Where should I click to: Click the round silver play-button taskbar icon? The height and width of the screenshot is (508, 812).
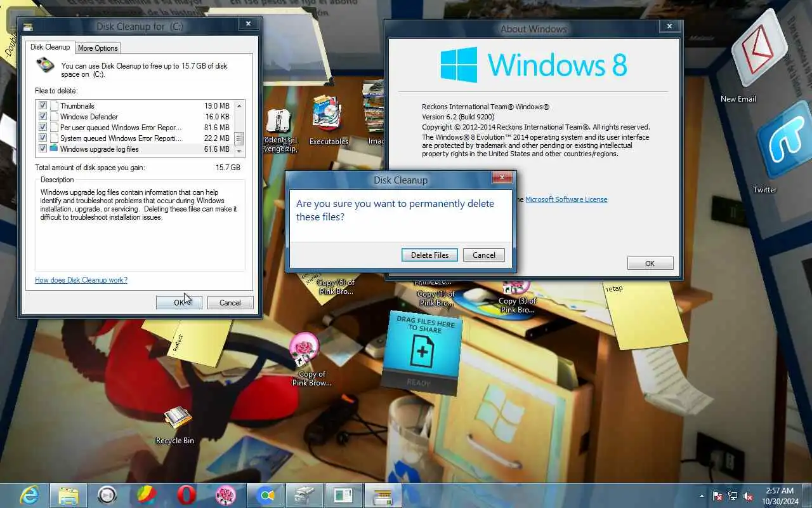107,495
